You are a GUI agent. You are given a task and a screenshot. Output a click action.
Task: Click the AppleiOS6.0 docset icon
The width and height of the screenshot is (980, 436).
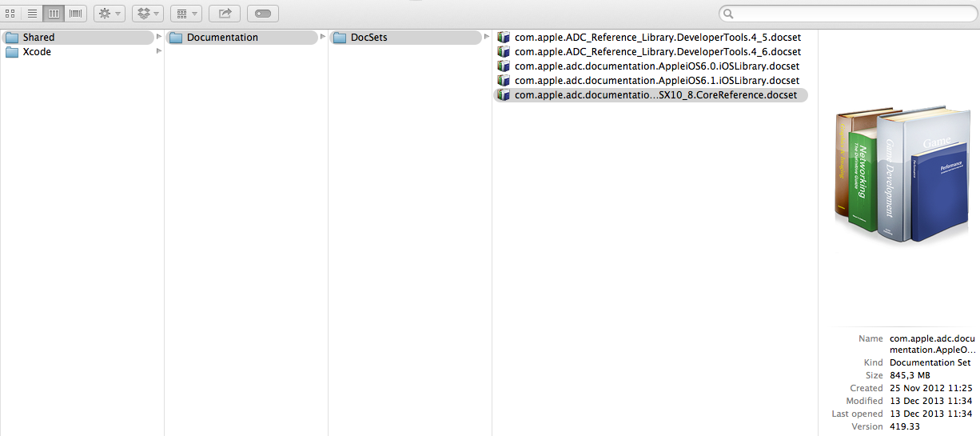point(504,66)
